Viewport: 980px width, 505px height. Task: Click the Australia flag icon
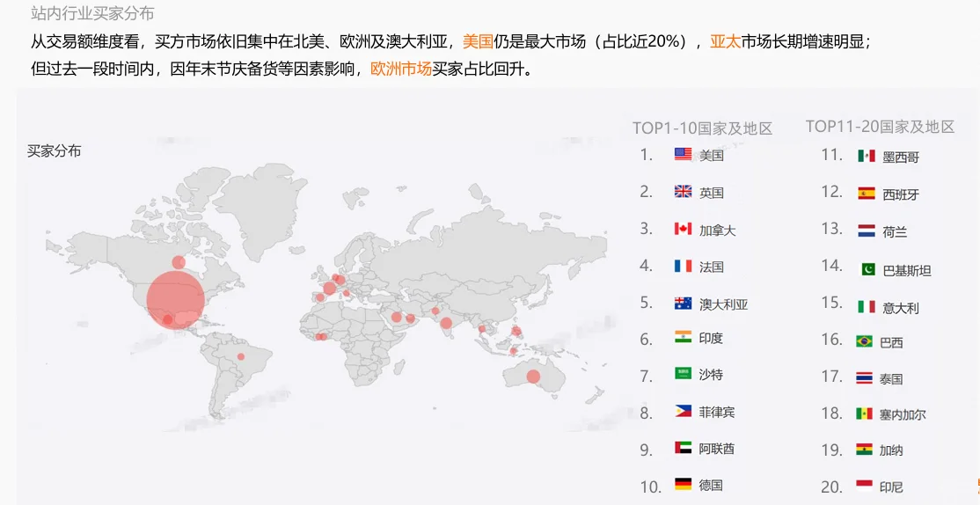coord(684,304)
